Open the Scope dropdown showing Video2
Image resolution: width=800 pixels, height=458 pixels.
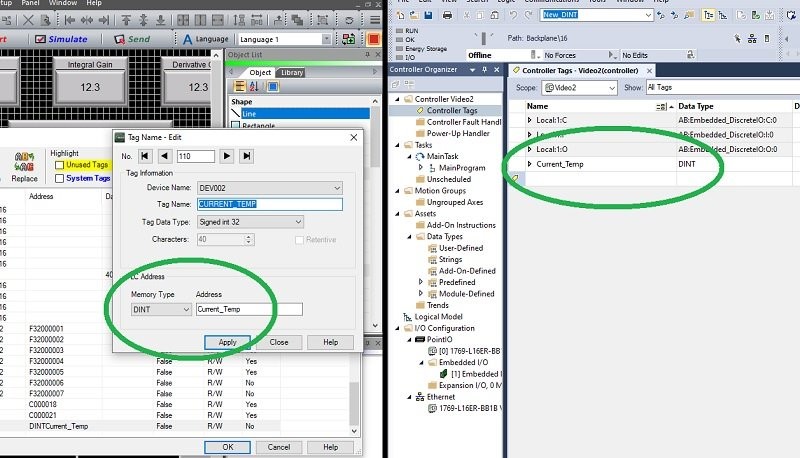click(x=580, y=88)
